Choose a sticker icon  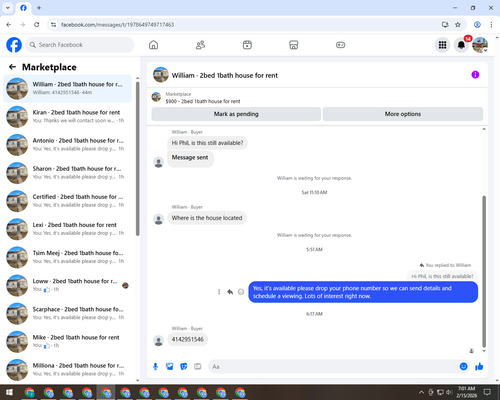[x=184, y=367]
